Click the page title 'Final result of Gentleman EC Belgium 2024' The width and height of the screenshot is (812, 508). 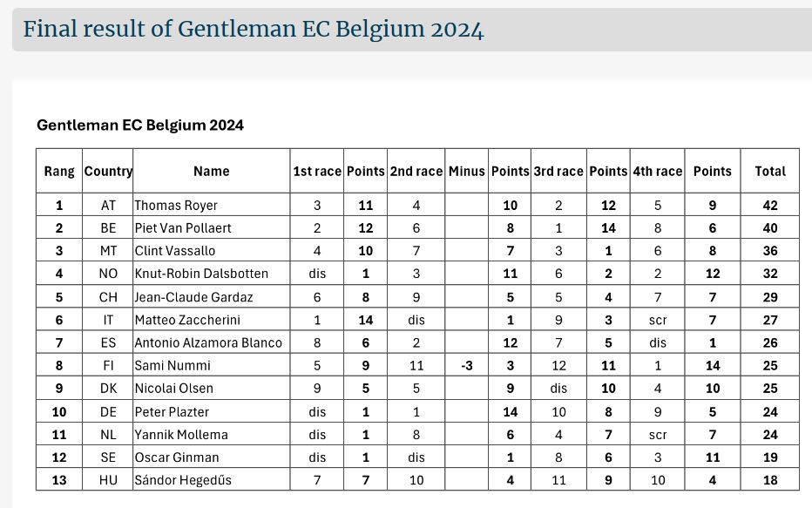tap(254, 30)
